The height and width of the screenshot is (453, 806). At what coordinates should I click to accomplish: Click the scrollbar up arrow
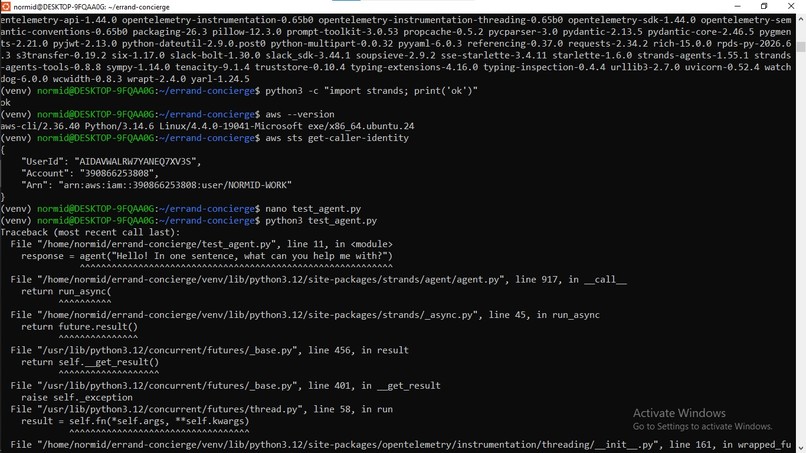pos(801,19)
